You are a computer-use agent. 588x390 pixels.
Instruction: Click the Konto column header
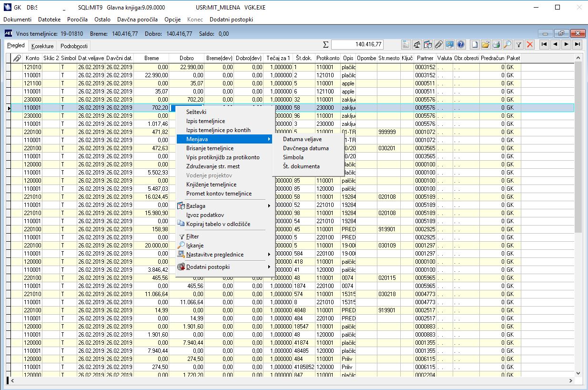32,58
